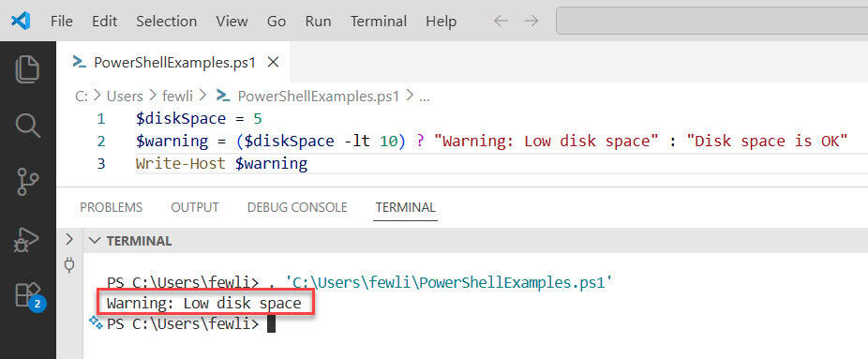Click the fewli breadcrumb segment

tap(177, 97)
